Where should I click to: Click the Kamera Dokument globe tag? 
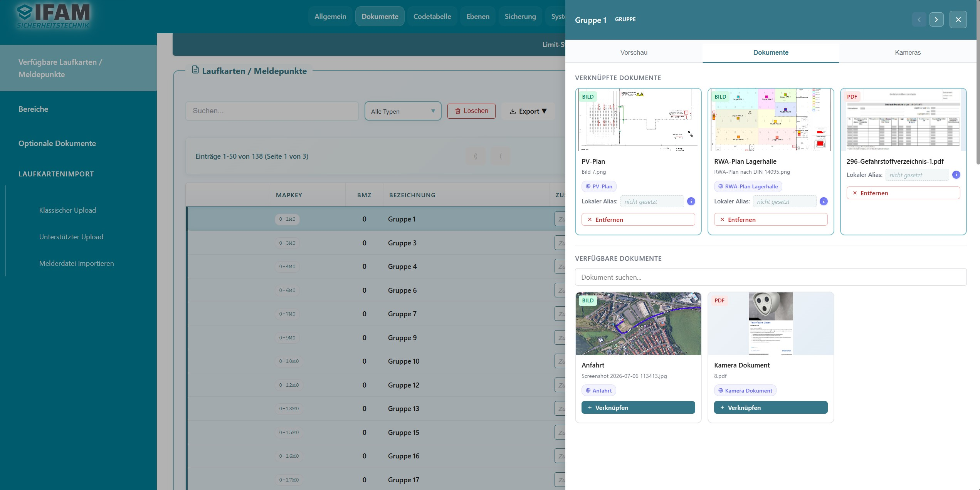tap(745, 391)
